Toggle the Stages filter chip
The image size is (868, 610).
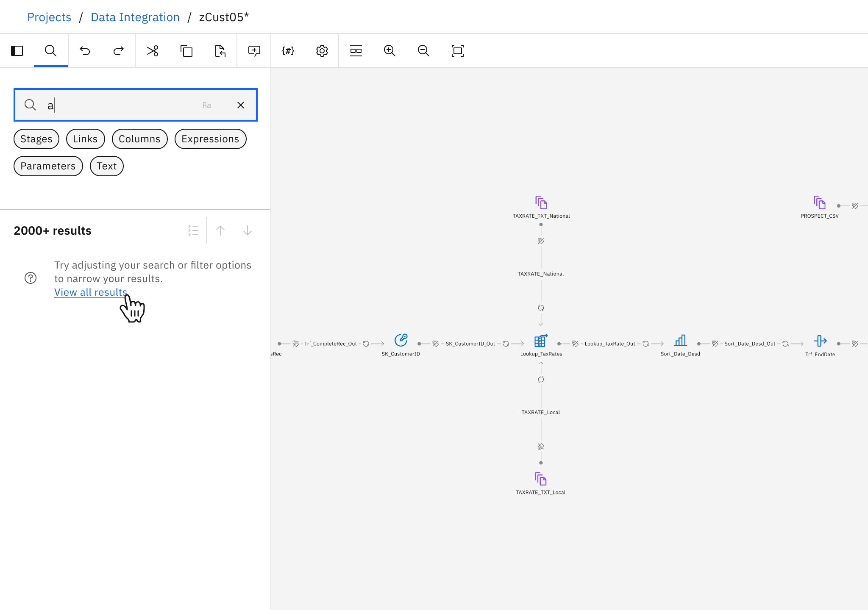coord(36,139)
